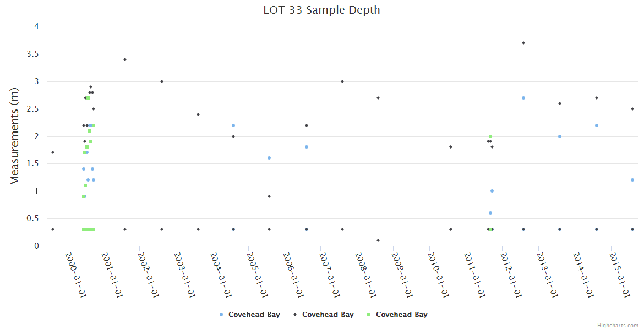Click the blue point at 1.6 m

(269, 158)
